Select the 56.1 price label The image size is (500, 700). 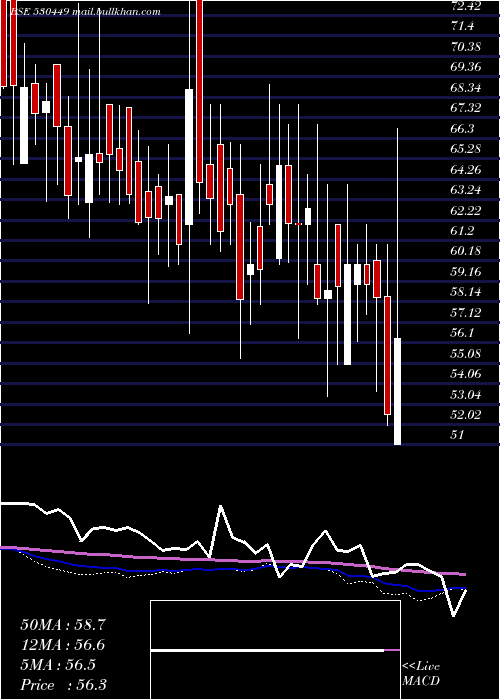coord(462,333)
